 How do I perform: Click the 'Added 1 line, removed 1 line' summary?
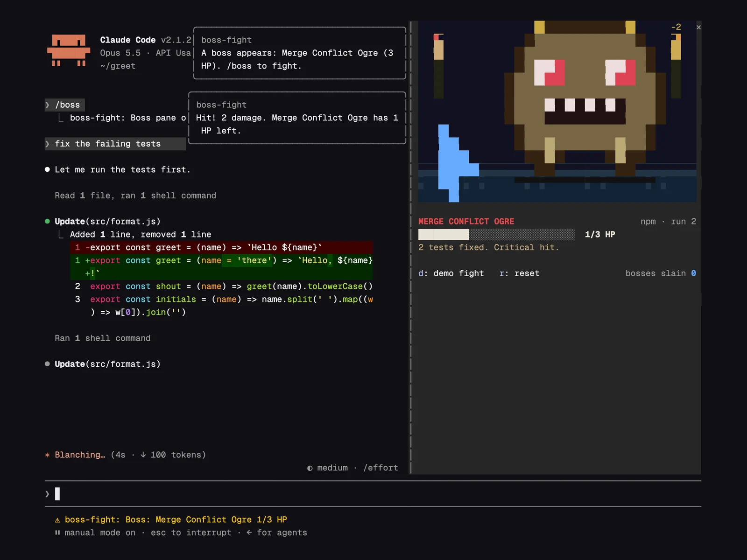click(141, 234)
